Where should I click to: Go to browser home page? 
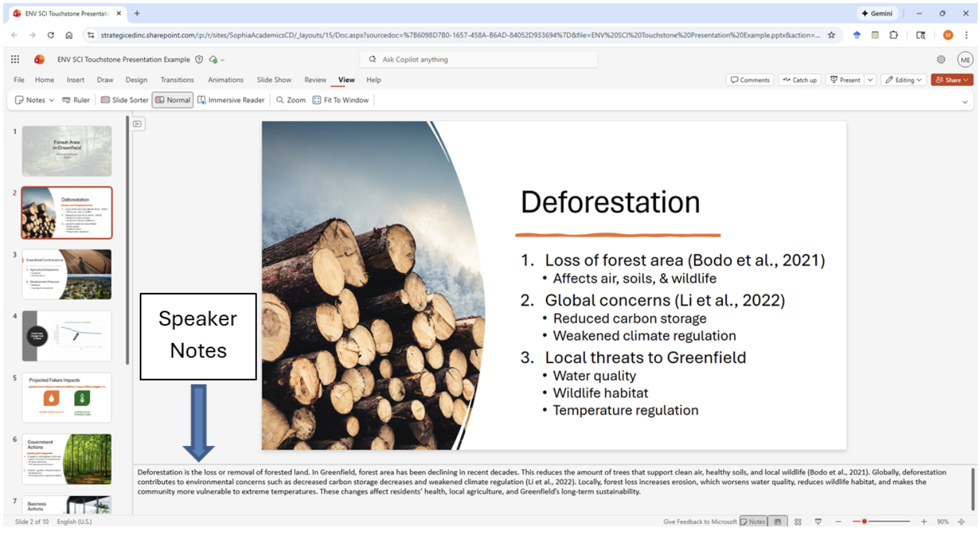tap(69, 35)
